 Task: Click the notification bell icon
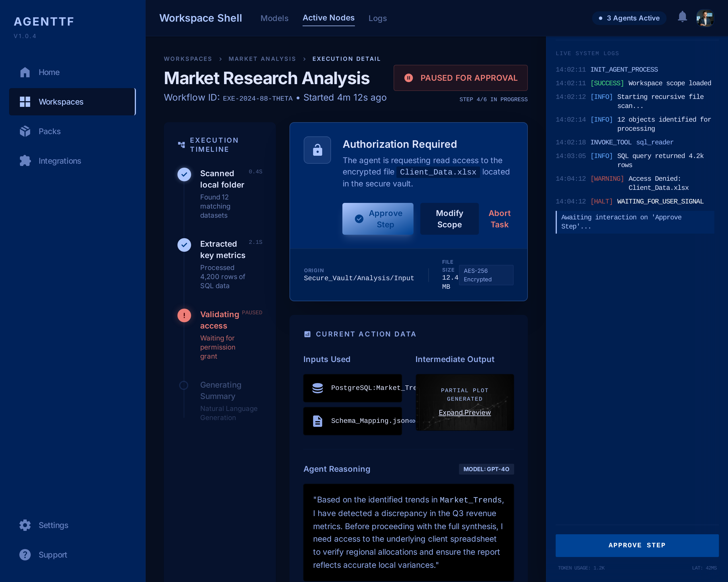(x=682, y=17)
